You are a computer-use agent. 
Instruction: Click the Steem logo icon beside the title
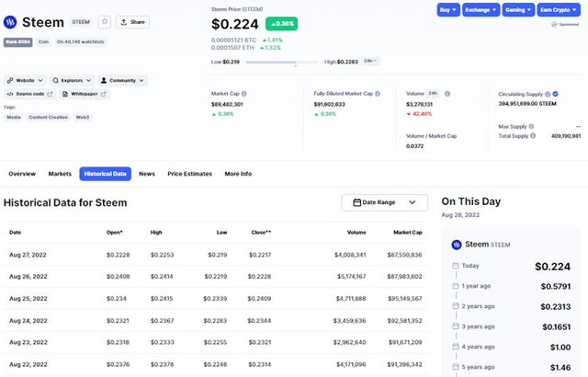point(10,22)
